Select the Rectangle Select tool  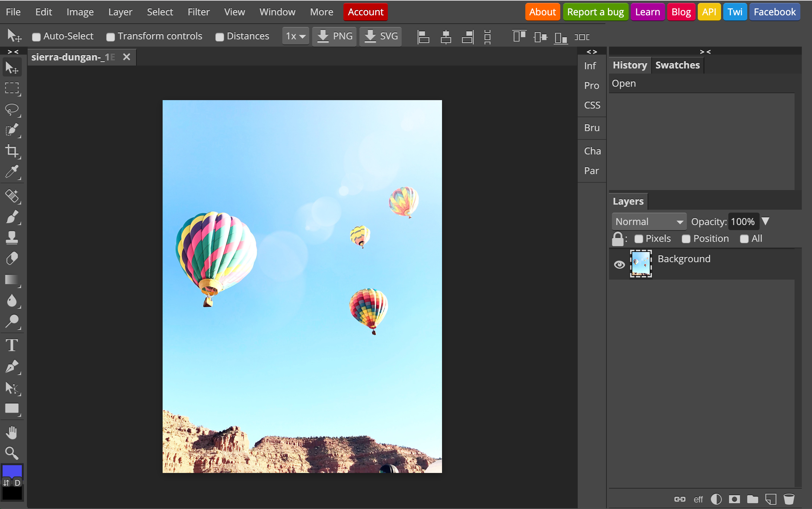[x=12, y=88]
